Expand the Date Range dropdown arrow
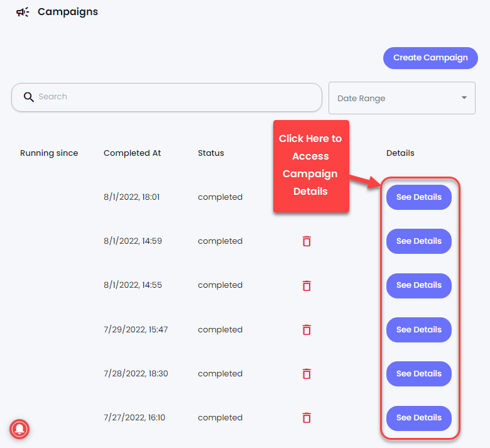 464,98
